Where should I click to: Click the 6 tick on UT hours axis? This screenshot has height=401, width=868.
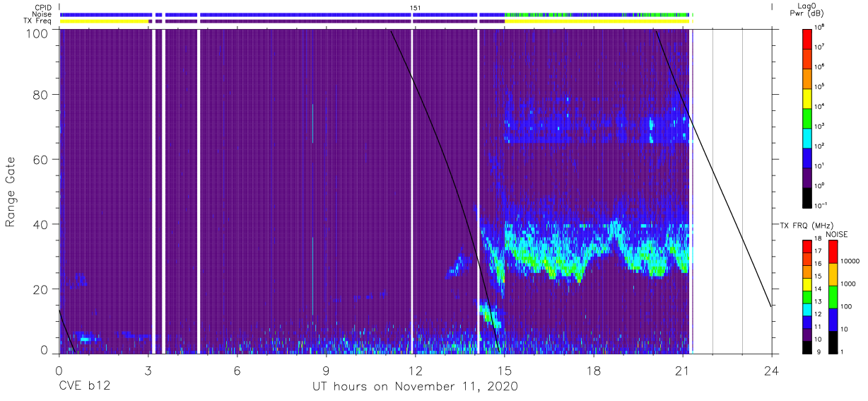pyautogui.click(x=237, y=371)
